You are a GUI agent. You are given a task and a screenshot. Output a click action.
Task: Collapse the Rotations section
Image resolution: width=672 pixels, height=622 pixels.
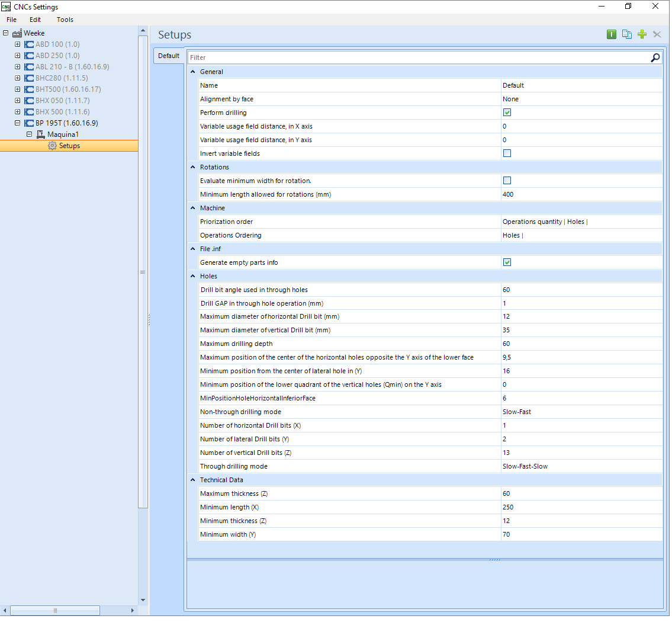[193, 168]
